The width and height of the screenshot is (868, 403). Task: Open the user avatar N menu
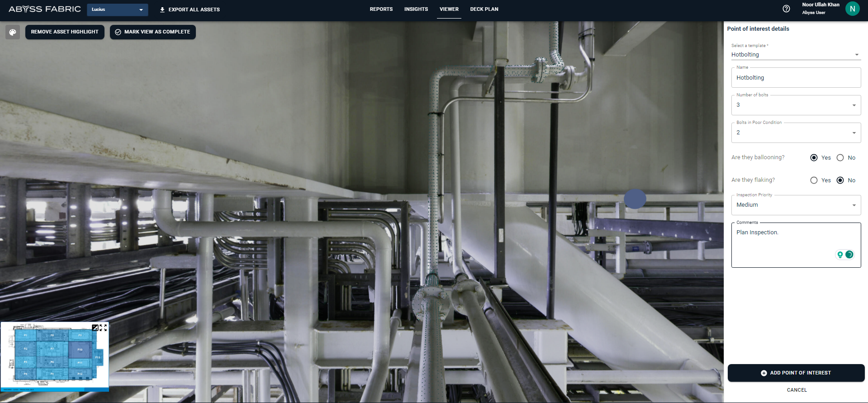[x=852, y=9]
